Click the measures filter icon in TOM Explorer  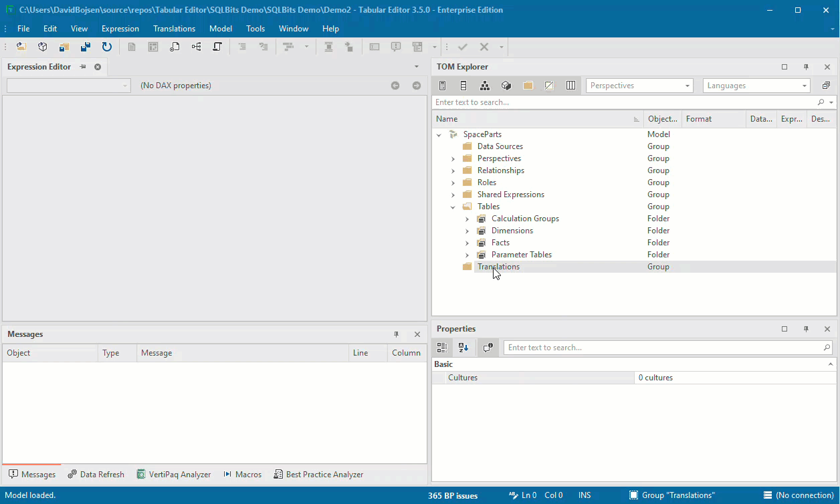click(442, 85)
